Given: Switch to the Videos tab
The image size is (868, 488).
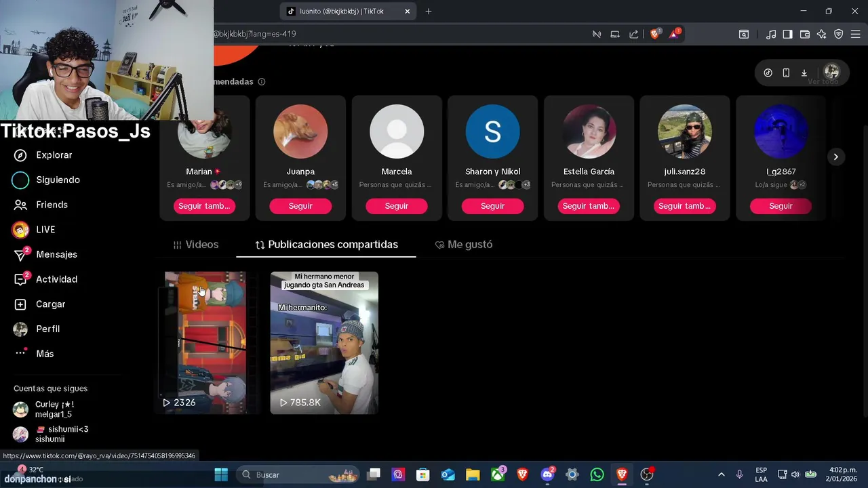Looking at the screenshot, I should coord(196,245).
